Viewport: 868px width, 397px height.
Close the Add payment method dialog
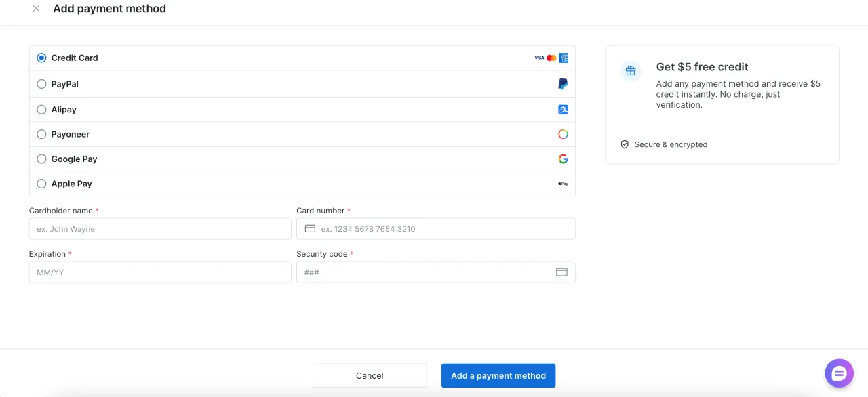[36, 9]
